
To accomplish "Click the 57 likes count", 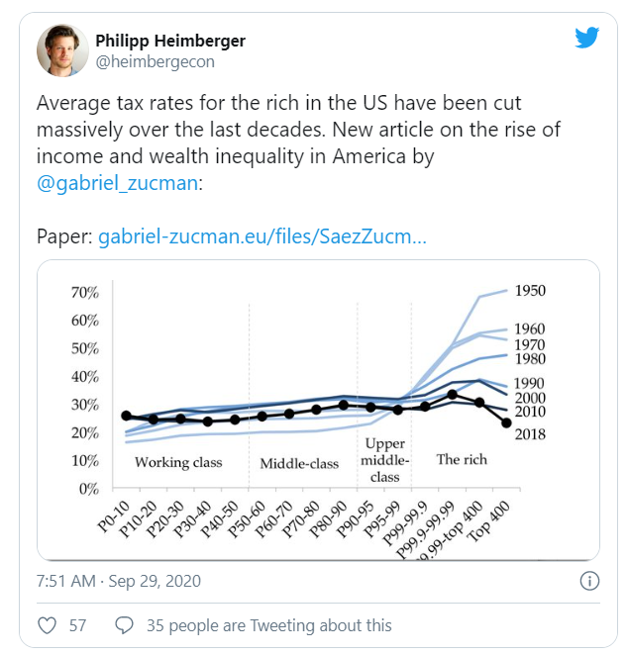I will (78, 625).
